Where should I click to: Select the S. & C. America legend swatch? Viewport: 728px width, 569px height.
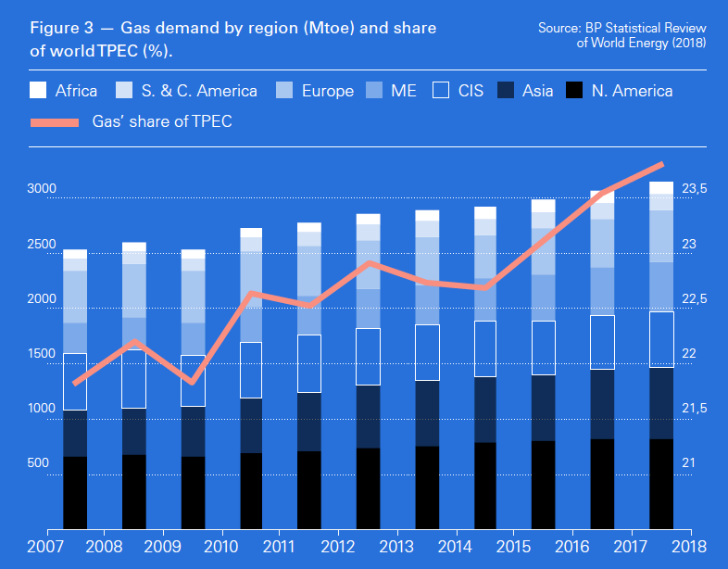[x=125, y=90]
